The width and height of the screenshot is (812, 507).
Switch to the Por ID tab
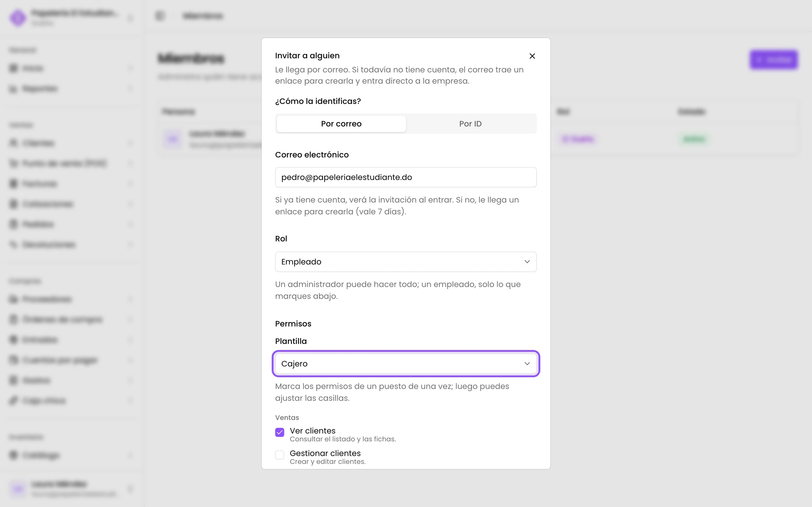pos(470,124)
